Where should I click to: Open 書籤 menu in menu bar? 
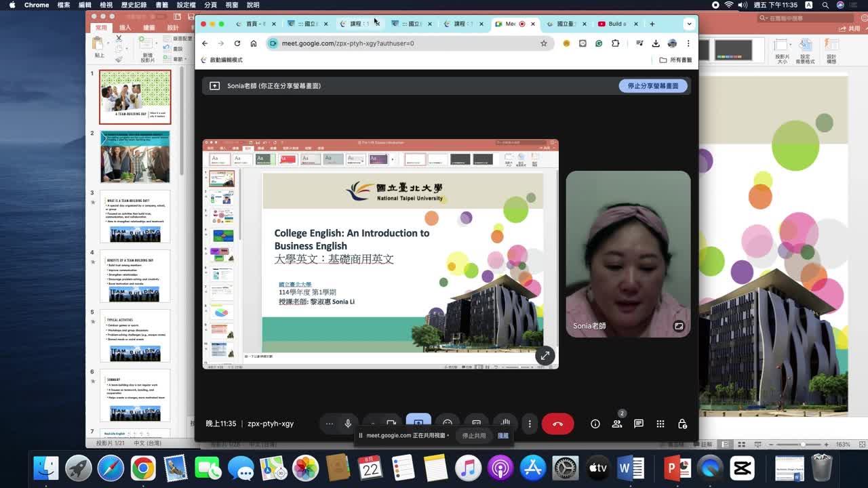[161, 5]
